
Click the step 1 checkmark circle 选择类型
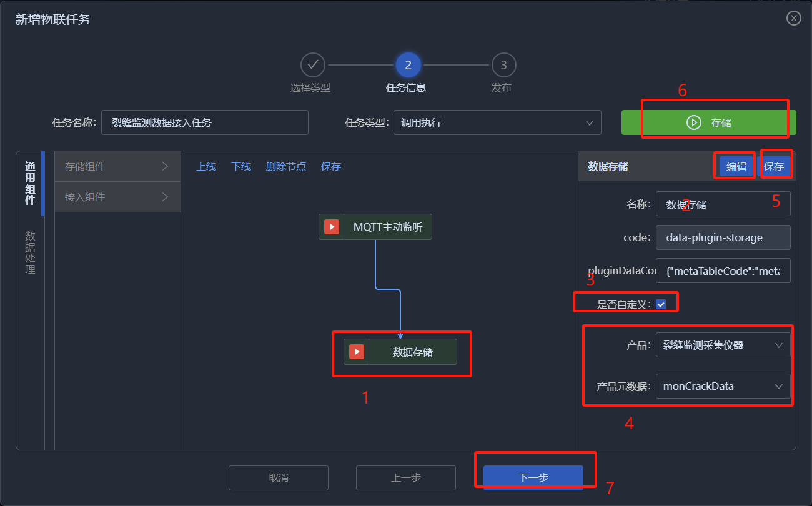(x=313, y=65)
